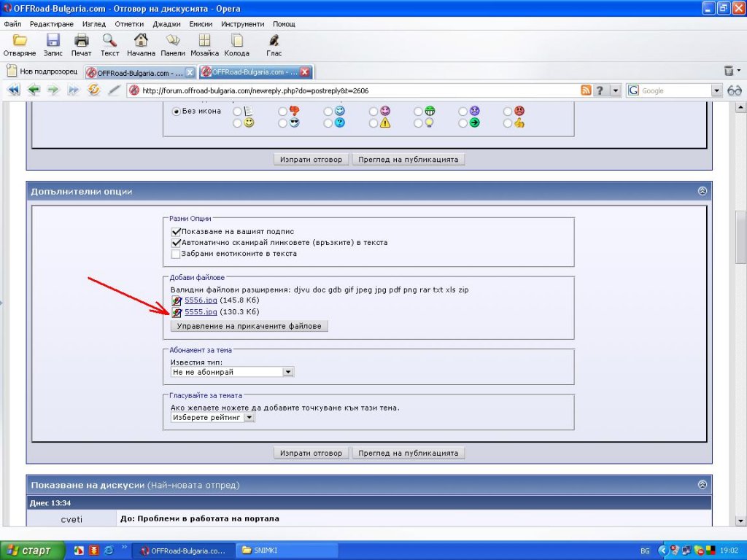
Task: Click the BG language indicator in tray
Action: click(645, 551)
